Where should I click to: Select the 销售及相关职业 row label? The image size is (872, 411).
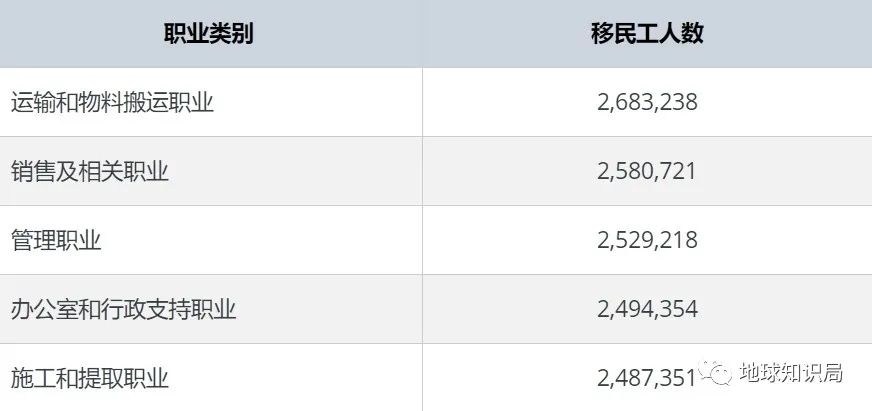point(90,171)
